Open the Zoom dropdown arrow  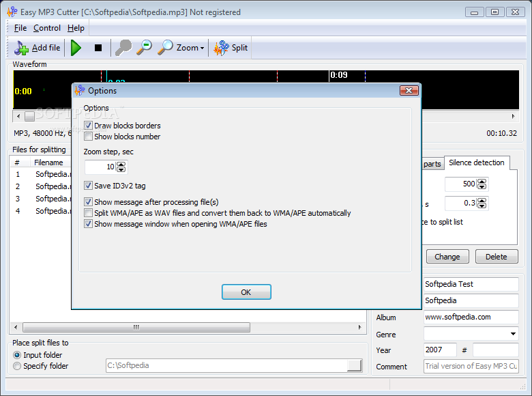[202, 48]
